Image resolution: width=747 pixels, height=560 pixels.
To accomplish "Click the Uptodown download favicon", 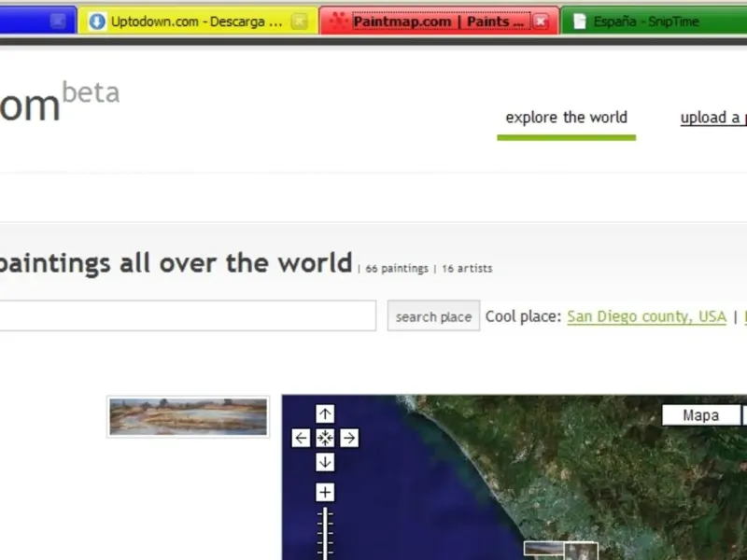I will [97, 21].
